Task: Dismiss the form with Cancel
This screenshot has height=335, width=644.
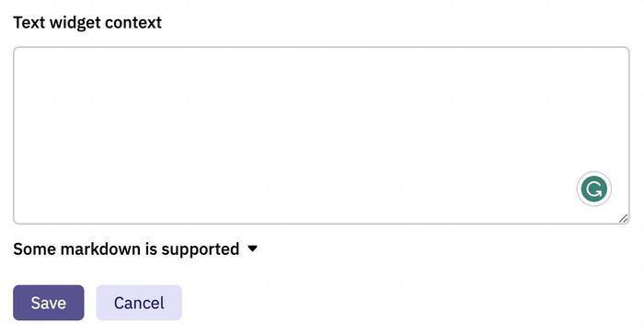Action: click(139, 303)
